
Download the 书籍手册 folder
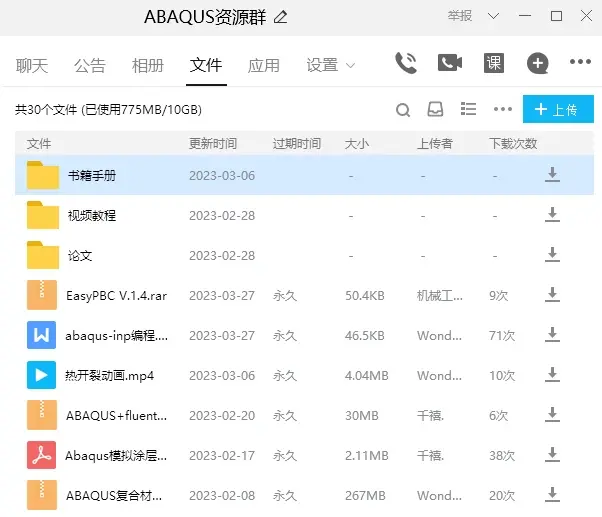[x=552, y=175]
